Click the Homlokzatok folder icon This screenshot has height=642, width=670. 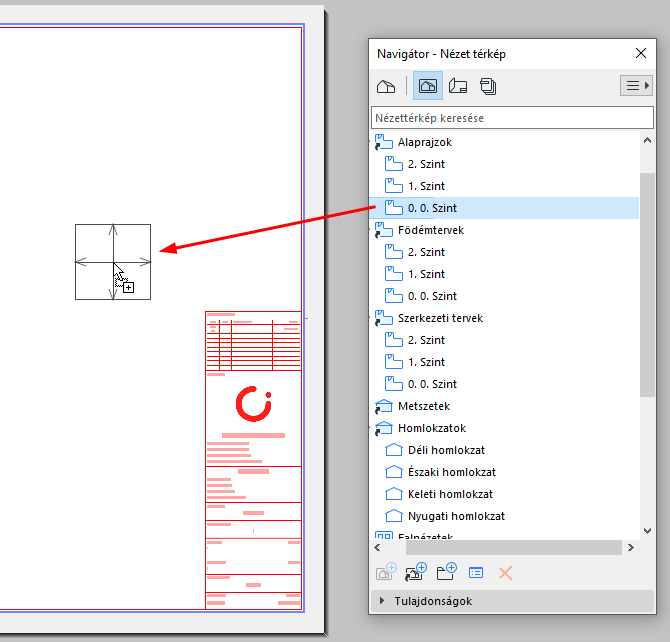click(x=383, y=428)
